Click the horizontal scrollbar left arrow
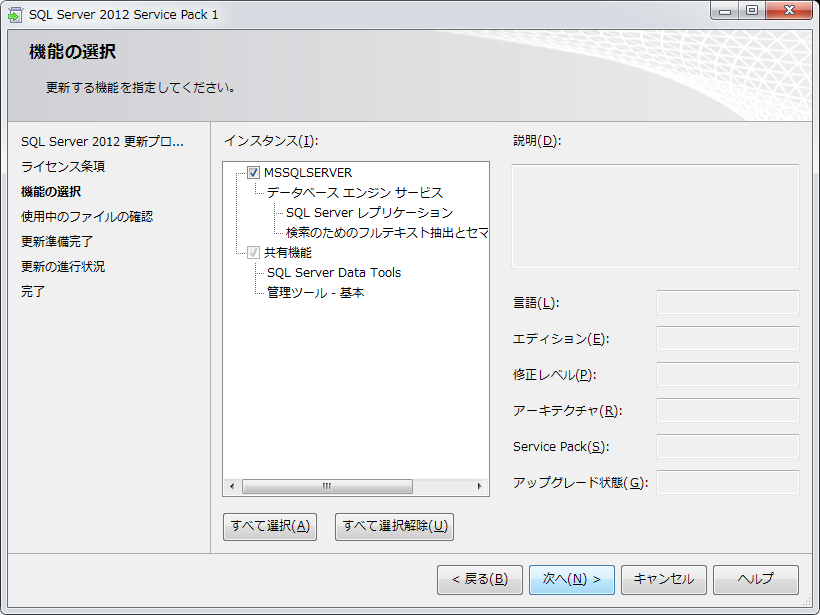The height and width of the screenshot is (615, 820). coord(232,487)
